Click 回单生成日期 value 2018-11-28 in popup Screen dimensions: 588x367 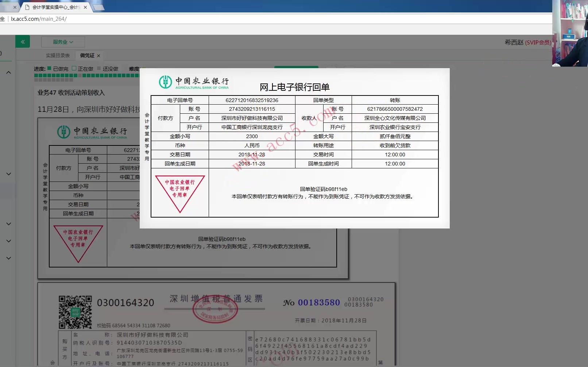click(252, 164)
